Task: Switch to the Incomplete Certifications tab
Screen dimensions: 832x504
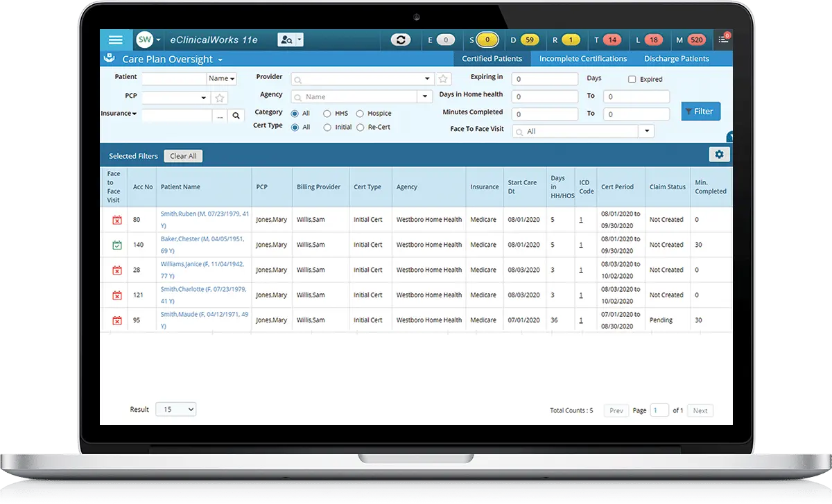Action: (582, 58)
